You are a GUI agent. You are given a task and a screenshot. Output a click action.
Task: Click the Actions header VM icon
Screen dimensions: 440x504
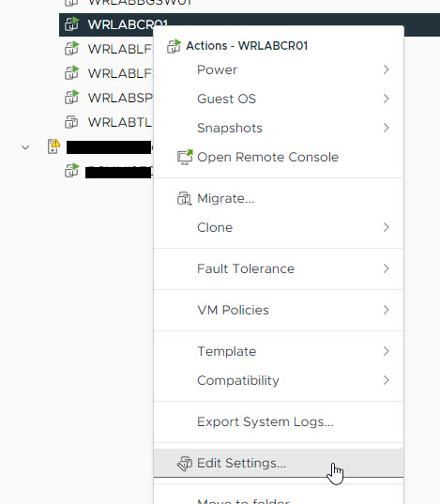(x=174, y=46)
